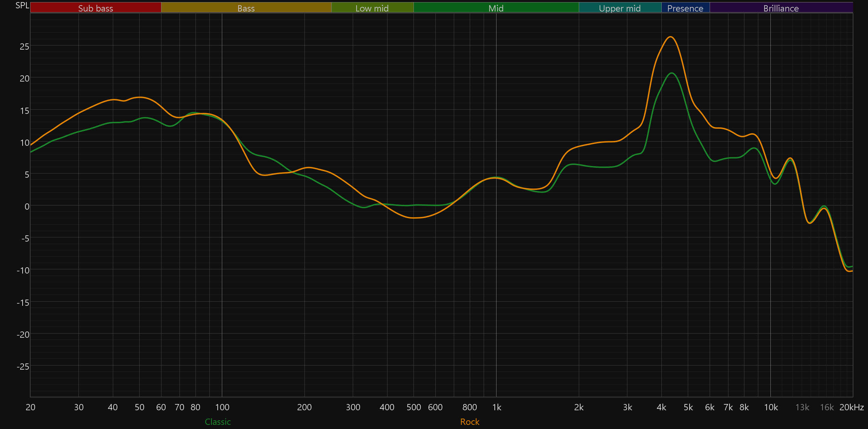Viewport: 868px width, 429px height.
Task: Select the Presence band header
Action: [685, 8]
